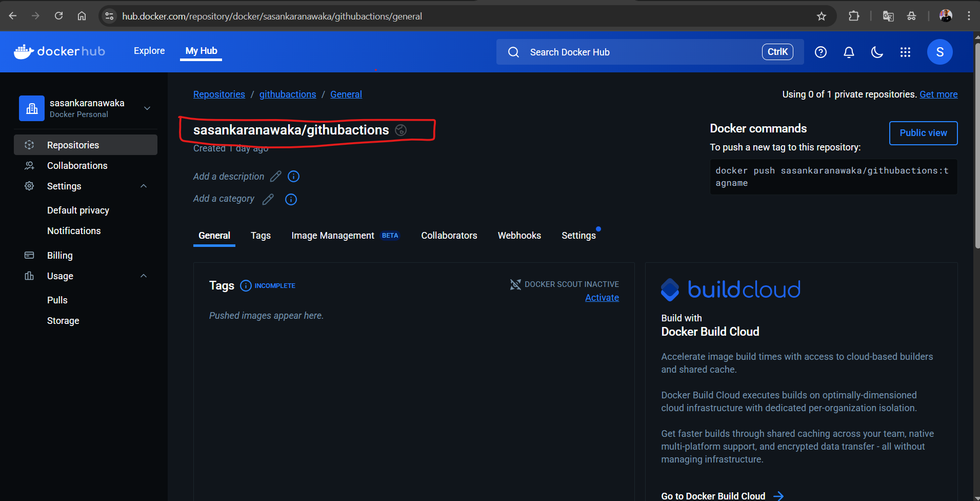Click the githubactions breadcrumb link

pos(288,94)
